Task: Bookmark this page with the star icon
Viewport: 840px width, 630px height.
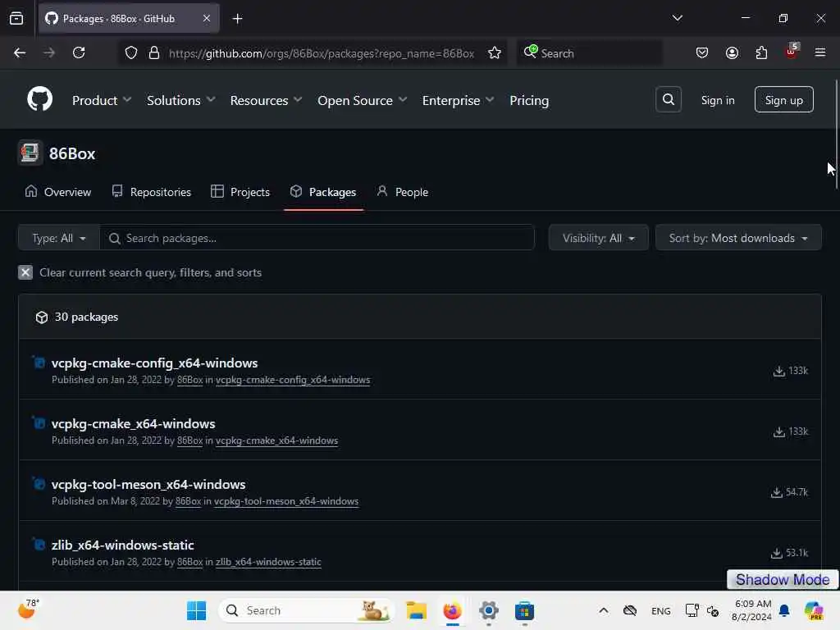Action: (x=495, y=53)
